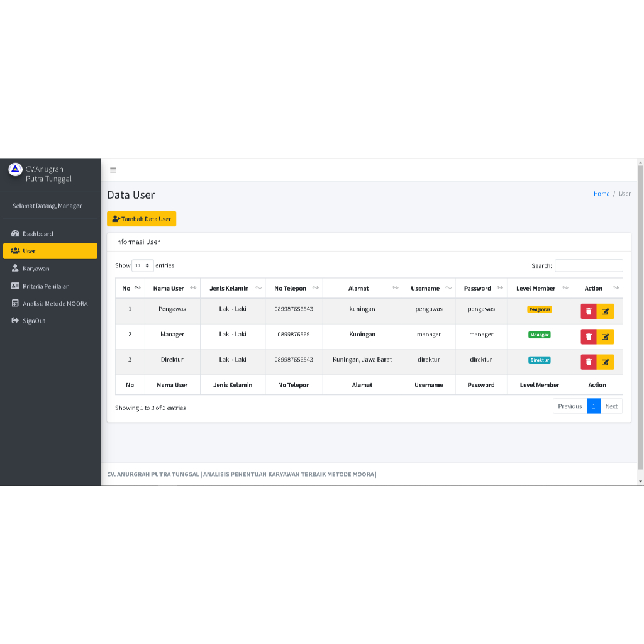Delete the Manager user row
The width and height of the screenshot is (644, 644).
(x=589, y=337)
